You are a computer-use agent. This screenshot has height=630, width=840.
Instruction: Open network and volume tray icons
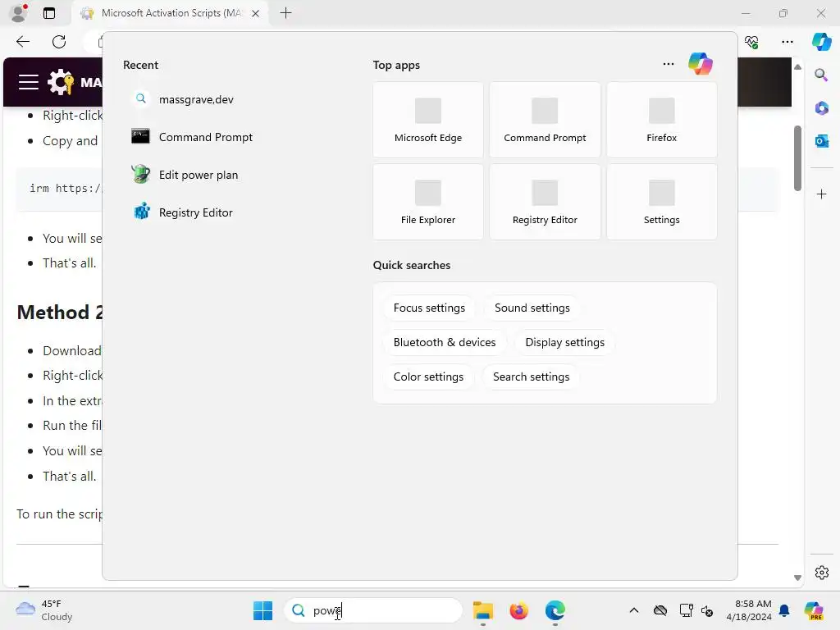696,610
